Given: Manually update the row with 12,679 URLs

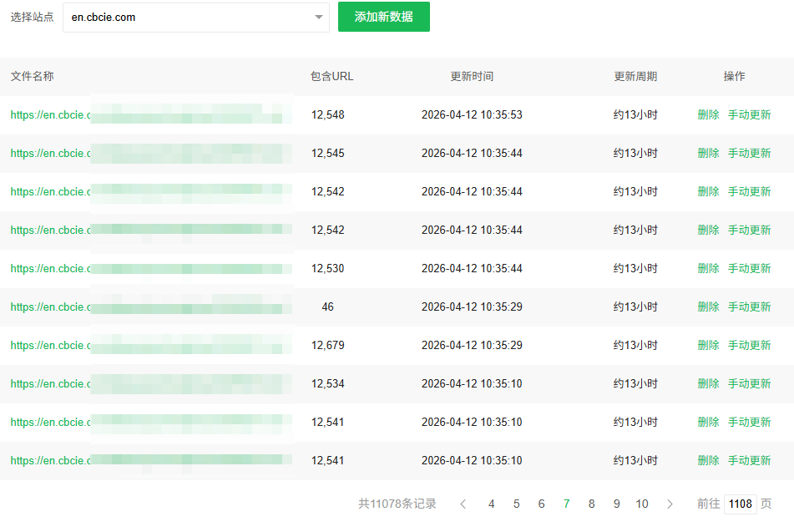Looking at the screenshot, I should tap(750, 346).
